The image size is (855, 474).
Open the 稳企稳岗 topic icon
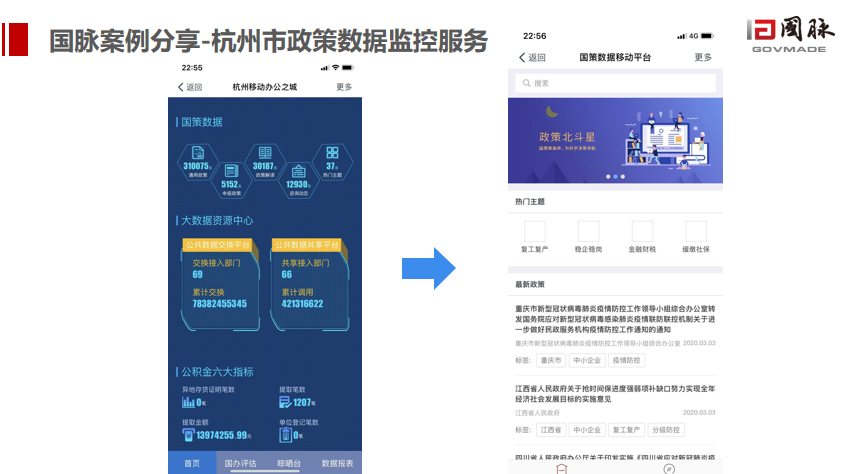coord(588,232)
